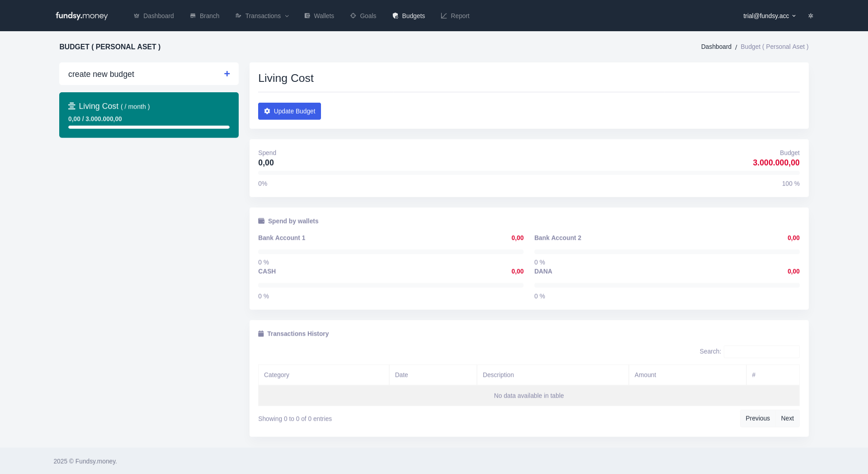Viewport: 868px width, 474px height.
Task: Open the Budgets menu item
Action: [x=409, y=16]
